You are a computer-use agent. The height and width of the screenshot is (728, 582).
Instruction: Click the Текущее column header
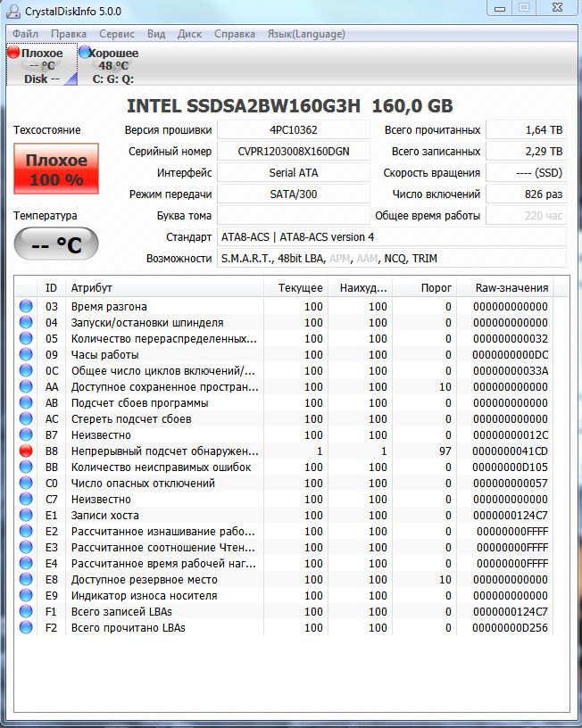(x=295, y=287)
